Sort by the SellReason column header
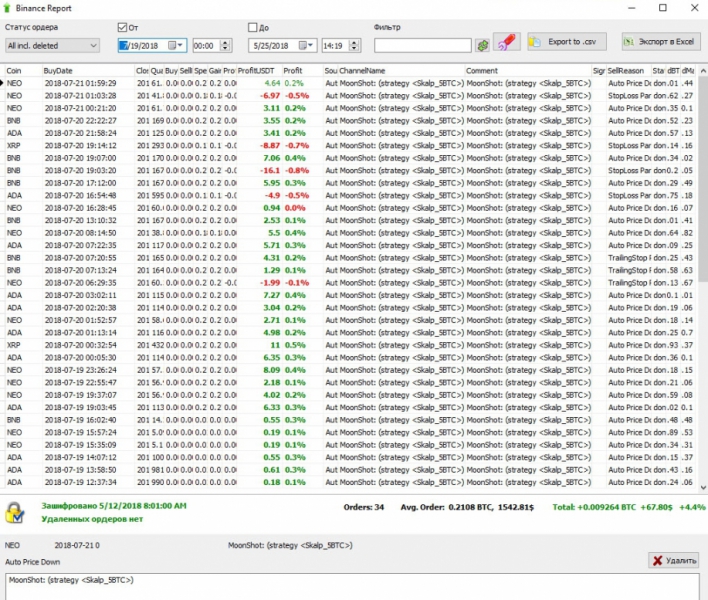The width and height of the screenshot is (708, 600). coord(629,71)
